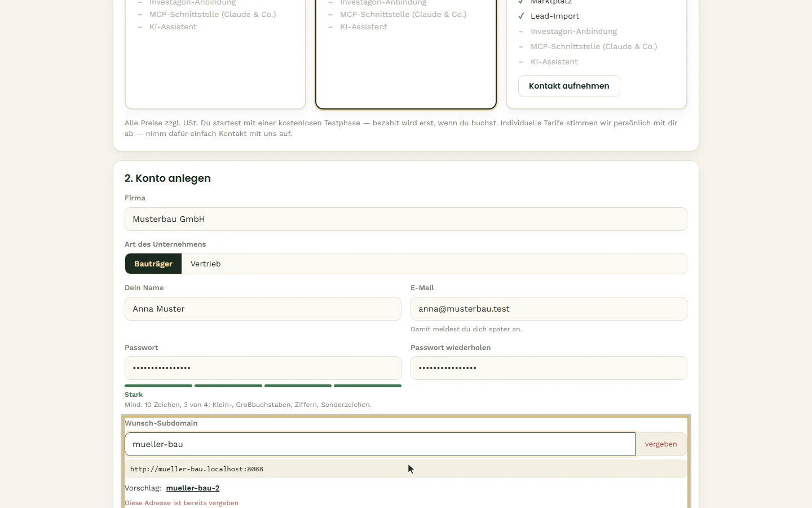Click the 'Damit meldest du dich später an.' hint

click(466, 329)
